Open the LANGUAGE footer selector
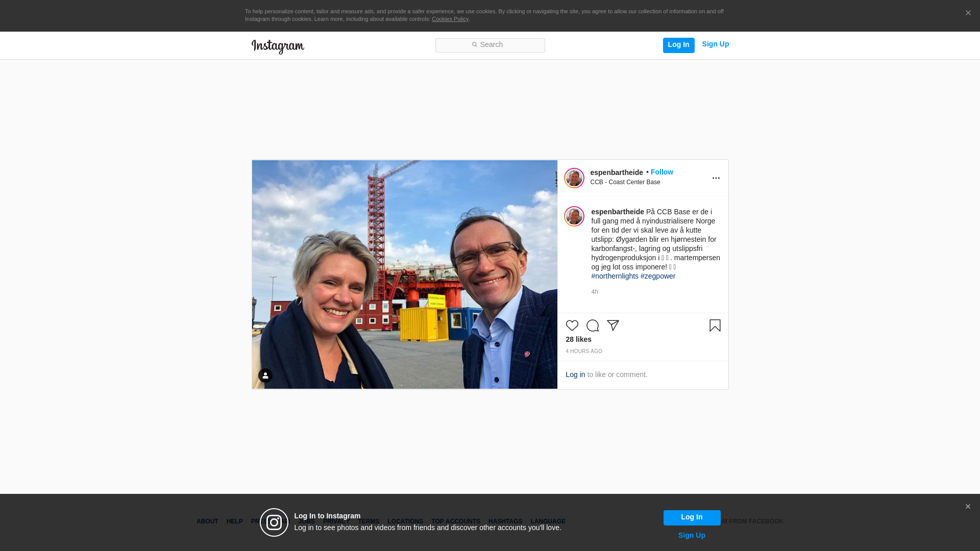Viewport: 980px width, 551px height. [548, 521]
